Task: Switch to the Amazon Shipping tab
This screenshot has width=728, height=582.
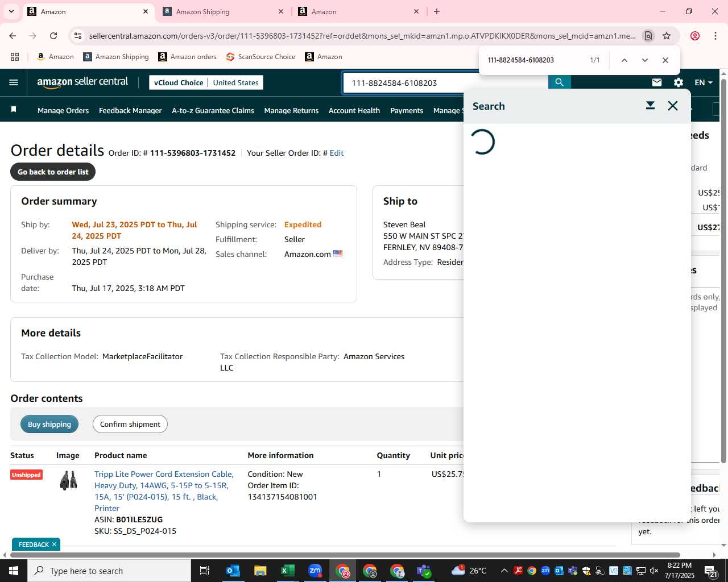Action: coord(224,11)
